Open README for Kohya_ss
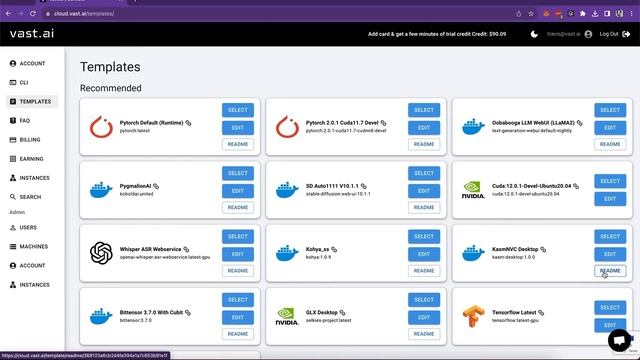This screenshot has height=360, width=640. tap(424, 271)
